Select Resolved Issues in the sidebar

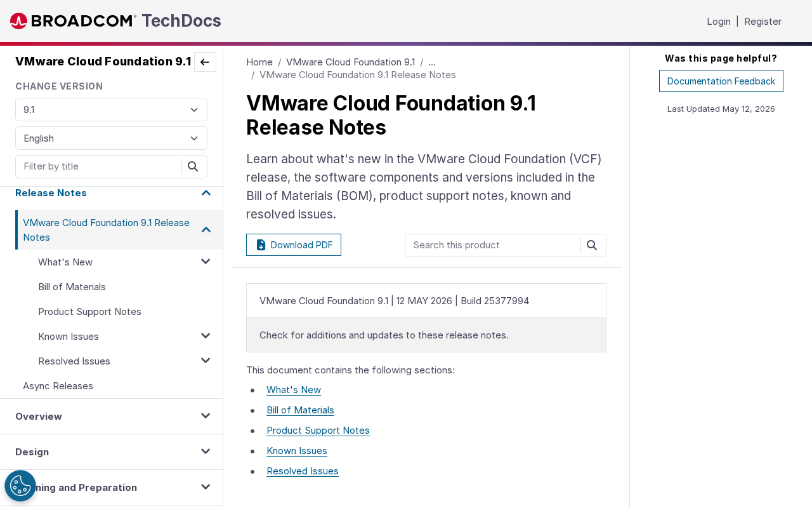tap(74, 361)
